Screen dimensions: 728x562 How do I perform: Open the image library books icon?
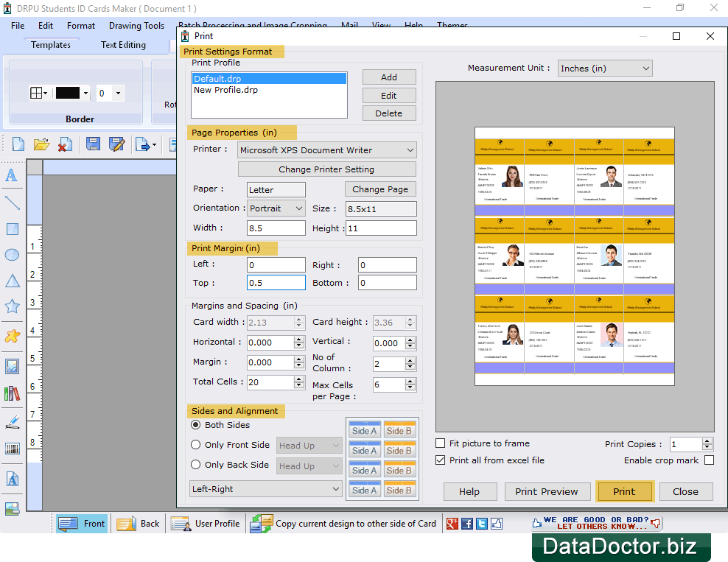click(x=12, y=393)
